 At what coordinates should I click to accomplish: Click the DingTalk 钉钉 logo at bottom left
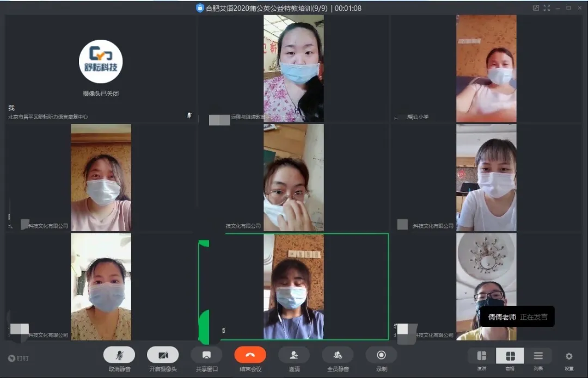(18, 358)
